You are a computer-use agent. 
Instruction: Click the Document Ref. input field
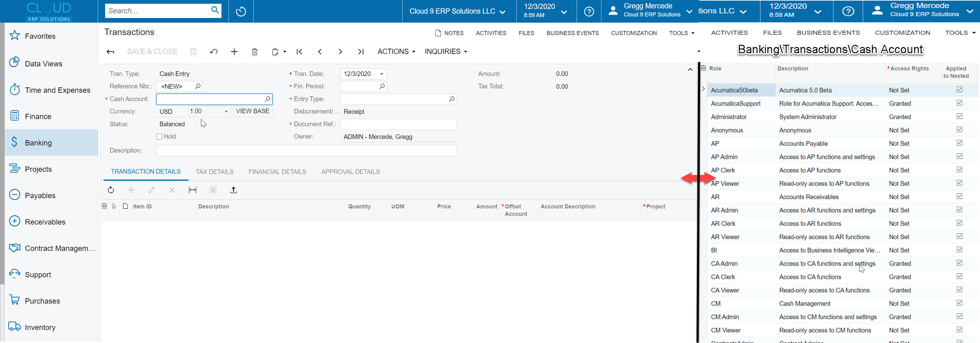pos(398,124)
